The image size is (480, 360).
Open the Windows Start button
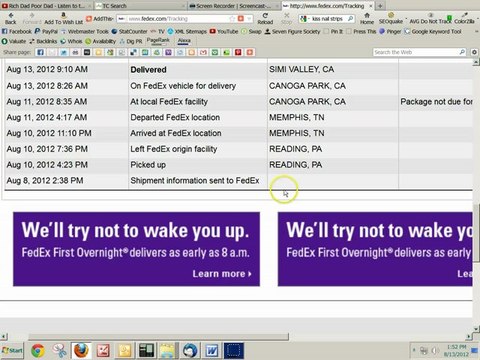point(12,350)
